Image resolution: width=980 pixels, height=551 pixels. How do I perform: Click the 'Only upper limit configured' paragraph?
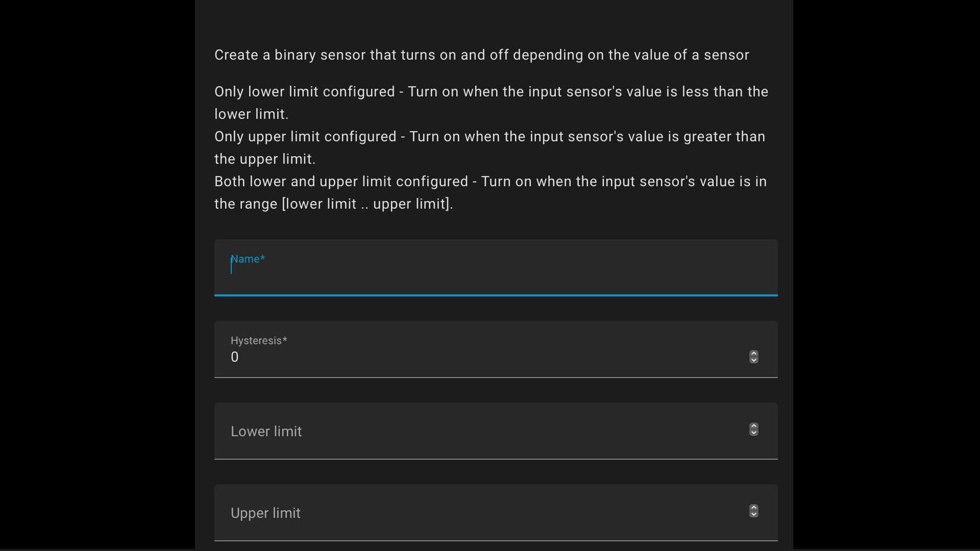tap(489, 137)
